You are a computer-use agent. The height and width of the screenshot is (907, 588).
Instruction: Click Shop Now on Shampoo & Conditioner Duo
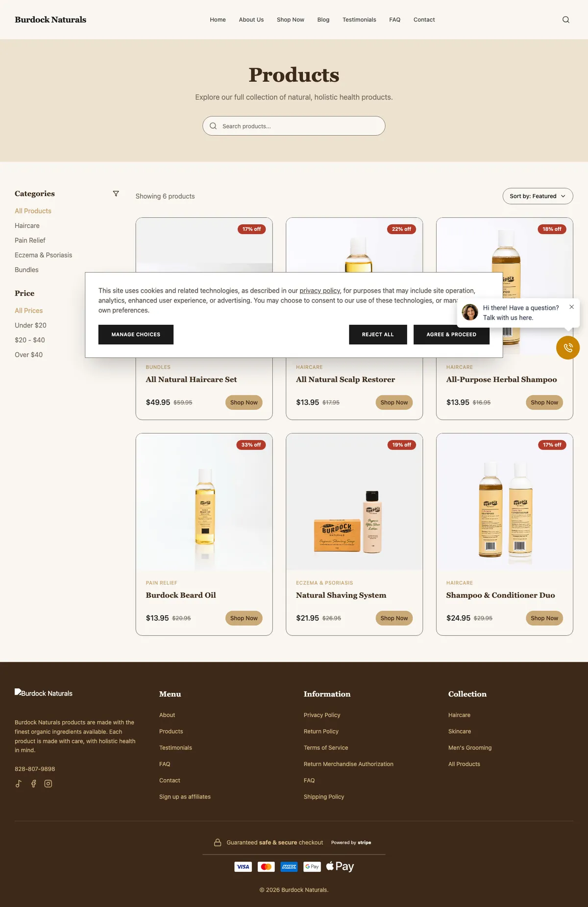(544, 618)
